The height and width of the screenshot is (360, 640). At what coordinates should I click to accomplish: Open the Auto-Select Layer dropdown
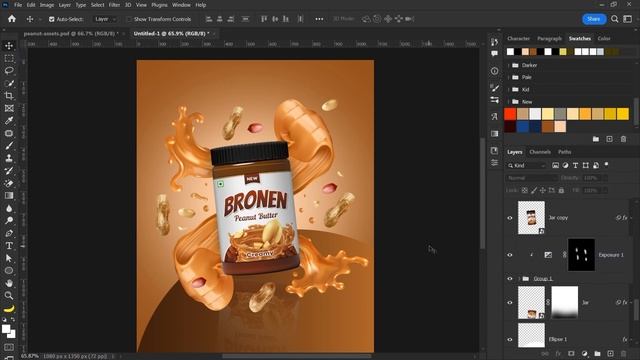(x=105, y=19)
